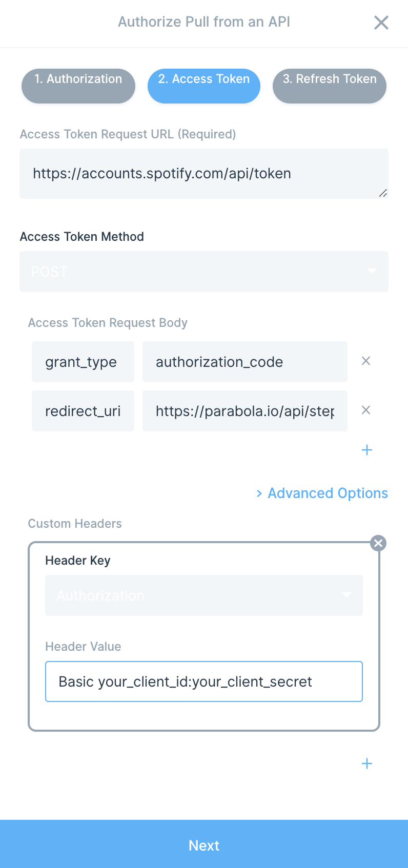Edit the Header Value field

204,681
